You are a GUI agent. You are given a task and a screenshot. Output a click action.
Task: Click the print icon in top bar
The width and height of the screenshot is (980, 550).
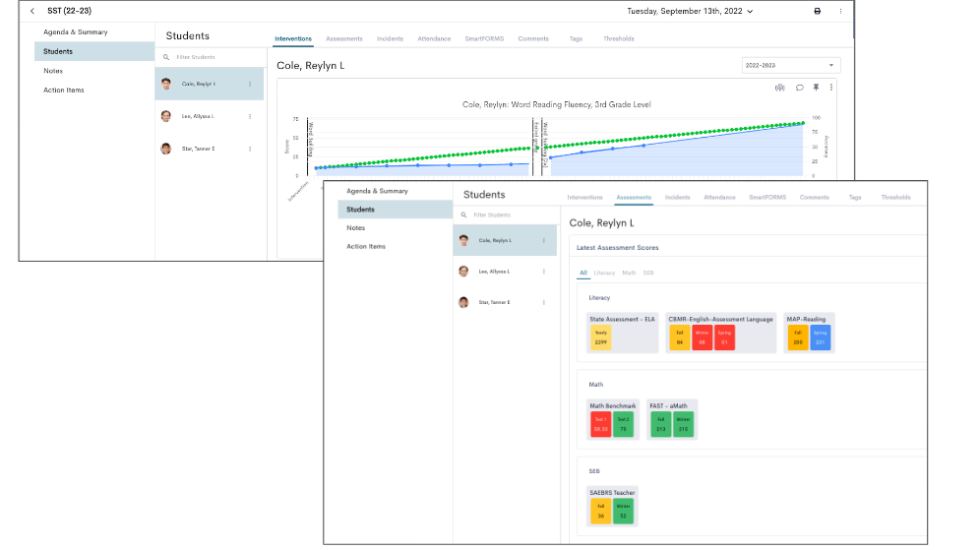[x=817, y=11]
